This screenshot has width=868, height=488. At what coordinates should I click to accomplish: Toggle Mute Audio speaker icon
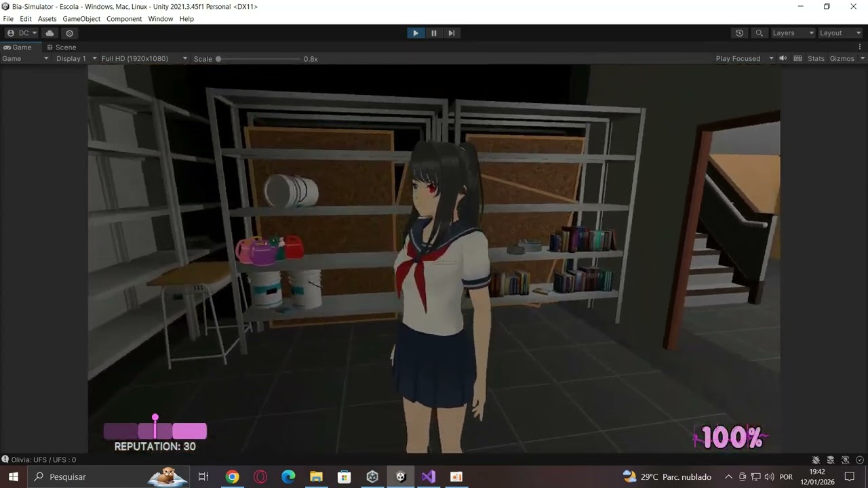click(x=783, y=59)
